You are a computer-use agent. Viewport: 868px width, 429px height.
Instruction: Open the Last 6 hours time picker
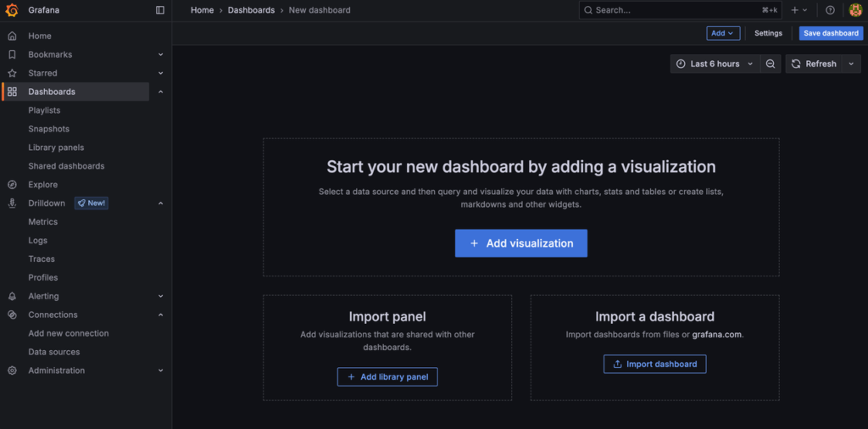click(715, 64)
